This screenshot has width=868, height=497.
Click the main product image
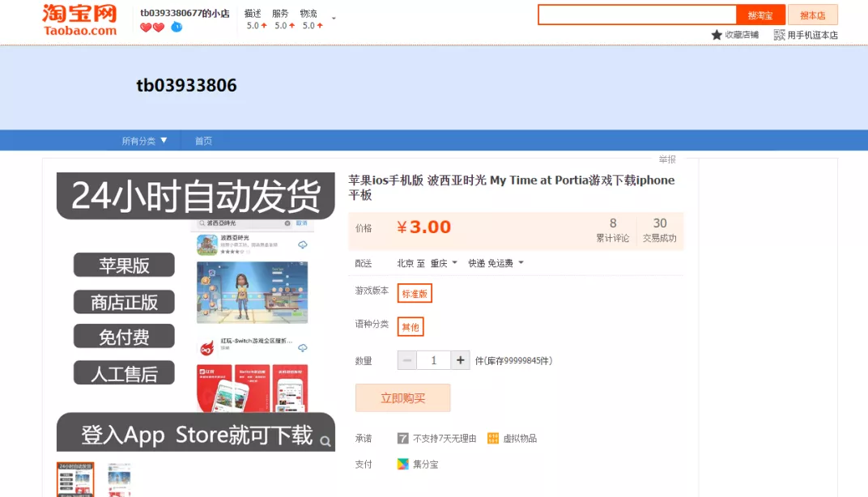(195, 312)
